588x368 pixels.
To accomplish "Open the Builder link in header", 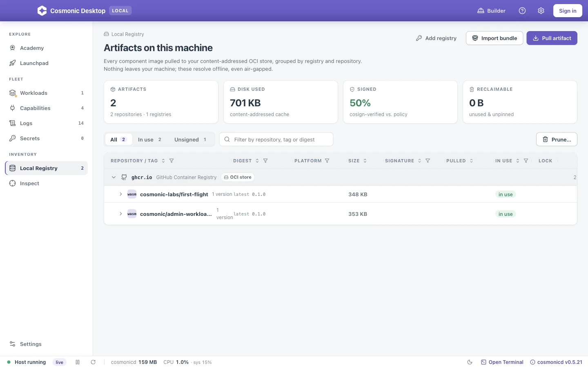I will tap(492, 11).
